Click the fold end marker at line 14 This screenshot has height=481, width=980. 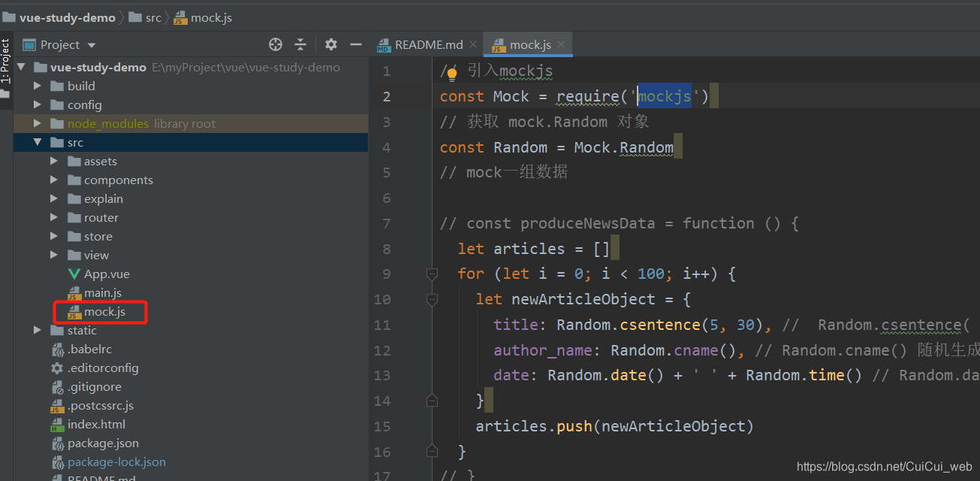click(x=432, y=401)
